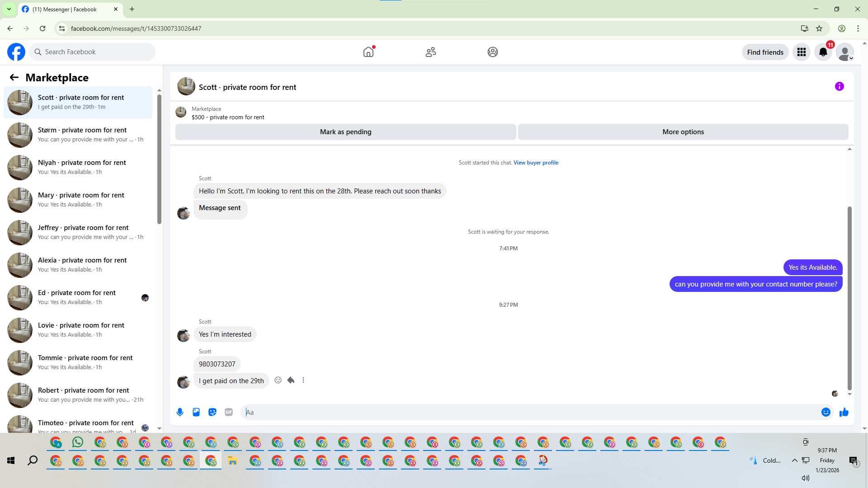Open the GIF picker icon
Image resolution: width=868 pixels, height=488 pixels.
coord(229,412)
